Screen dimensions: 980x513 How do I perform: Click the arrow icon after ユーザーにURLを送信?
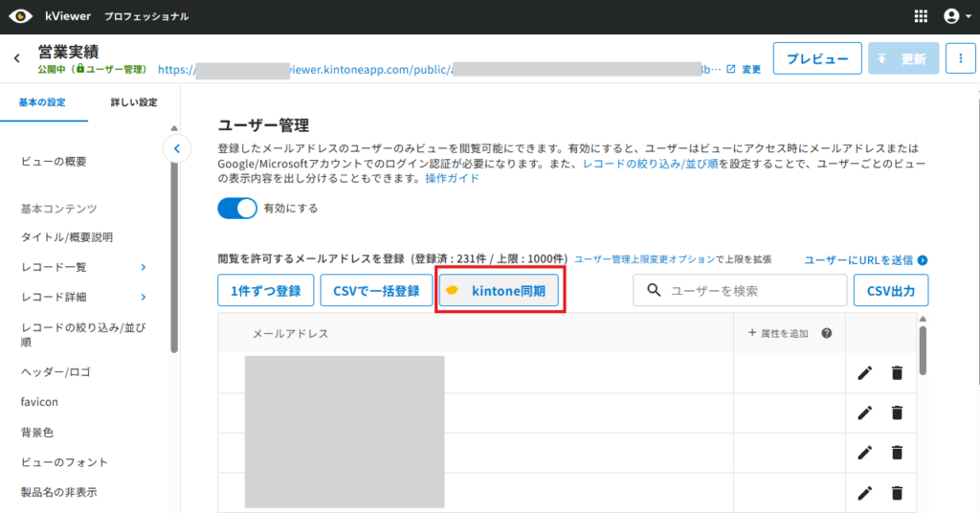923,260
